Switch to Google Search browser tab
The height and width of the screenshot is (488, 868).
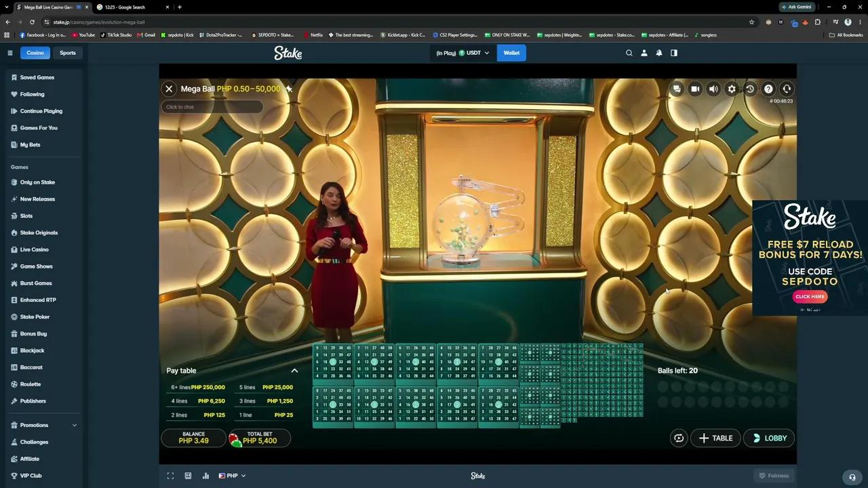pos(133,7)
